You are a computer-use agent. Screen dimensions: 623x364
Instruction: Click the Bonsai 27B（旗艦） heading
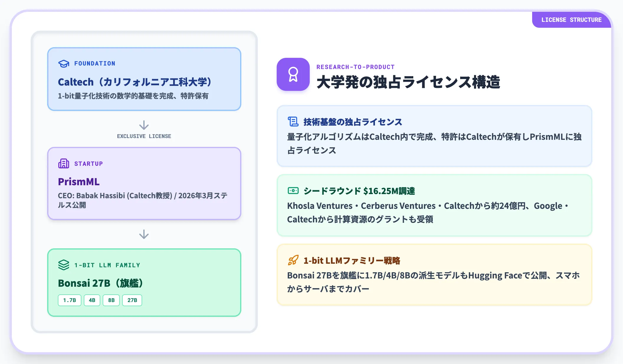click(x=100, y=283)
